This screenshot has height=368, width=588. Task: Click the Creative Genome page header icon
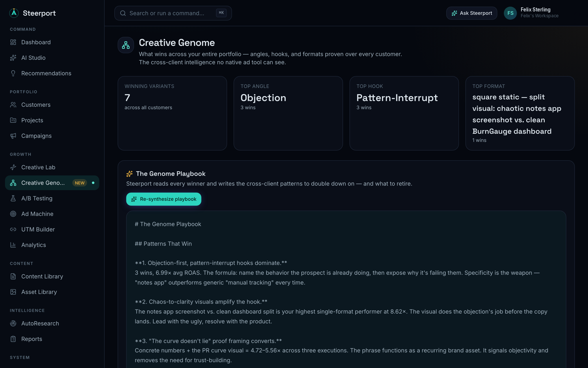pos(126,45)
